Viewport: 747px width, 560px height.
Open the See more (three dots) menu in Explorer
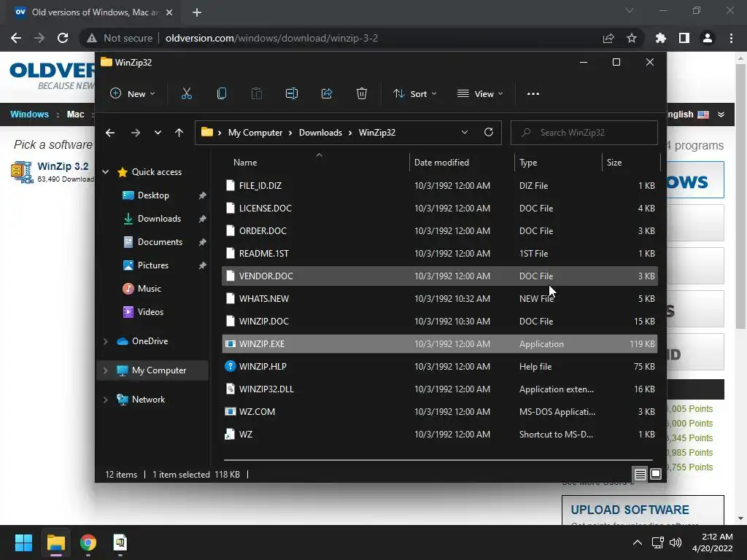533,94
